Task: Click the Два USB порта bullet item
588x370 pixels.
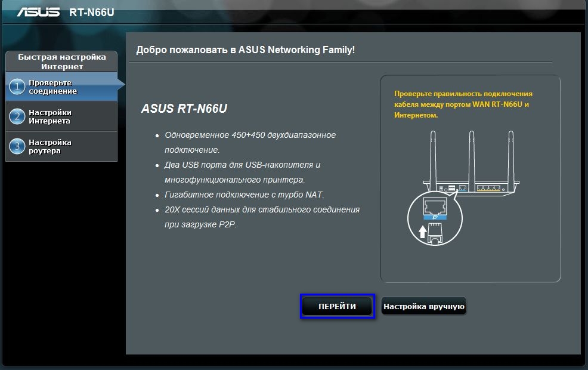Action: (243, 172)
